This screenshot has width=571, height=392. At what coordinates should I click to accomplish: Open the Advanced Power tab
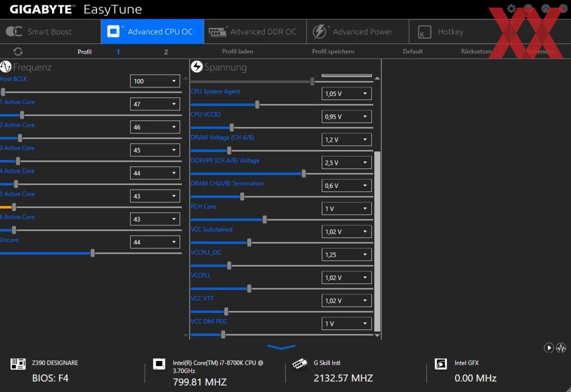358,31
